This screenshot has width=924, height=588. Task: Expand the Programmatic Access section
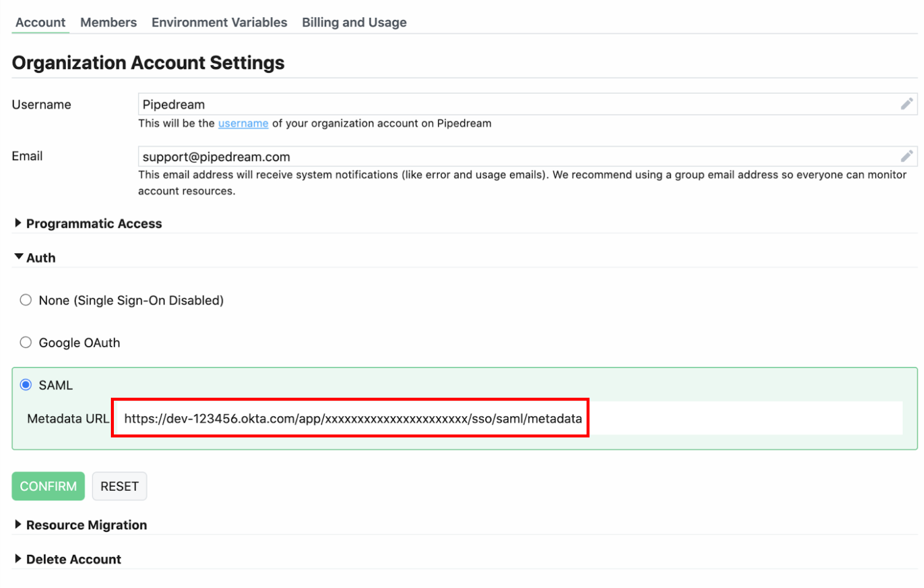[x=93, y=223]
